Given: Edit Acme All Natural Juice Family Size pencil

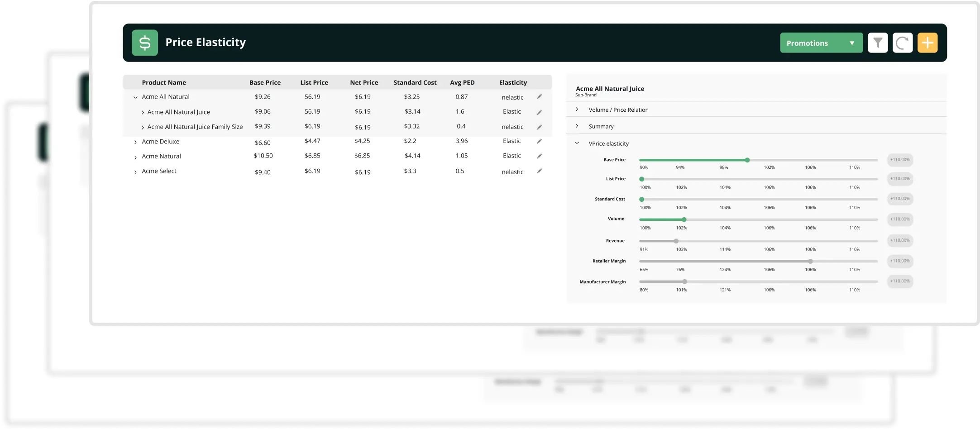Looking at the screenshot, I should (x=540, y=127).
